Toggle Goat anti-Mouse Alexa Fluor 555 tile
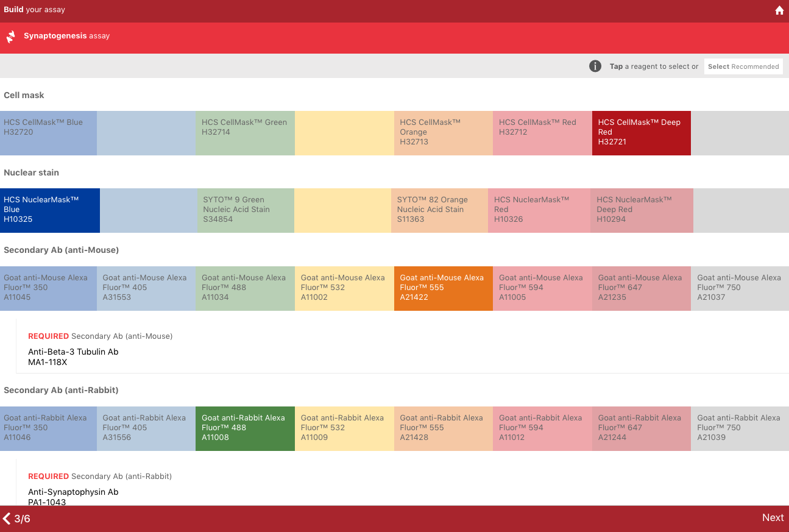Screen dimensions: 789x532 tap(443, 288)
